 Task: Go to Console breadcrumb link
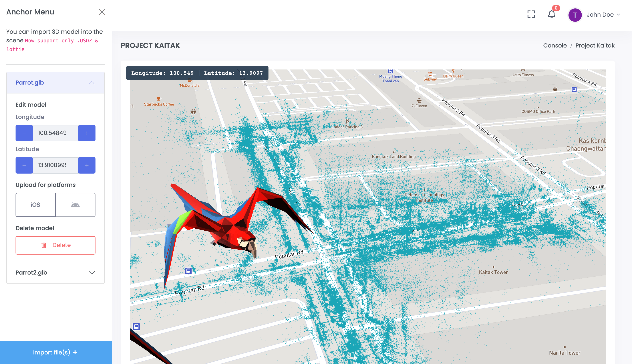[555, 45]
